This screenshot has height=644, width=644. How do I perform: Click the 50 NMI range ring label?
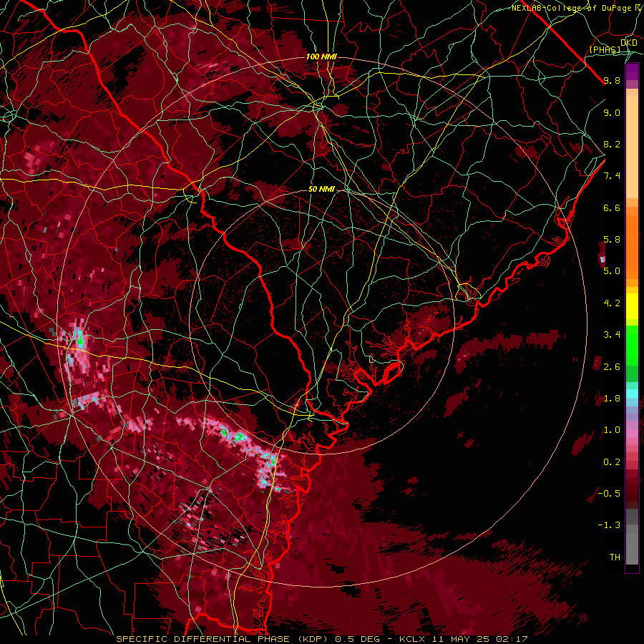321,189
